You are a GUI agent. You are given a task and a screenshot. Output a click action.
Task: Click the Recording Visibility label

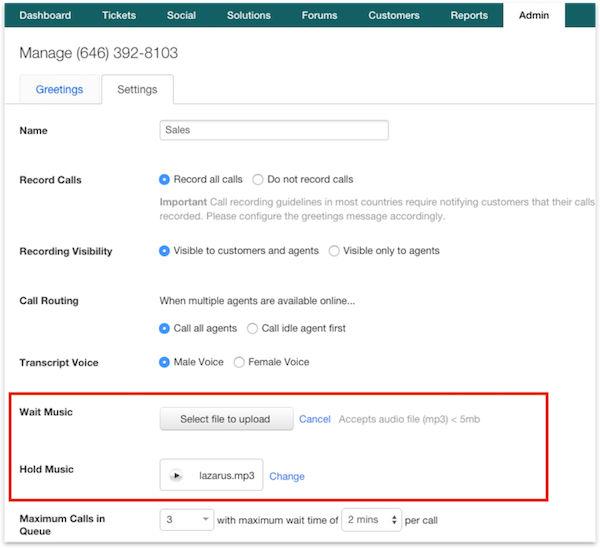pyautogui.click(x=66, y=251)
